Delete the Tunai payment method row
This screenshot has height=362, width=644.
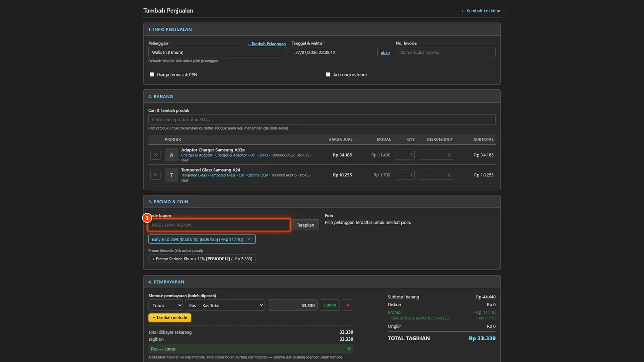tap(347, 305)
